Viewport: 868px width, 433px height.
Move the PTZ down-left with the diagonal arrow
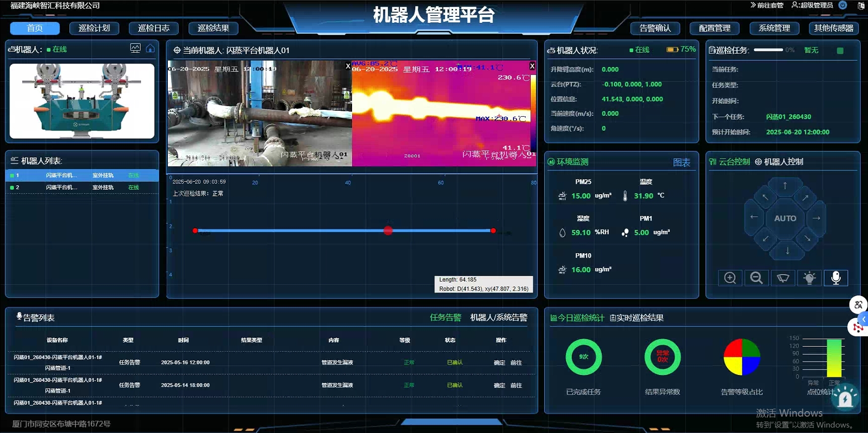[x=765, y=239]
